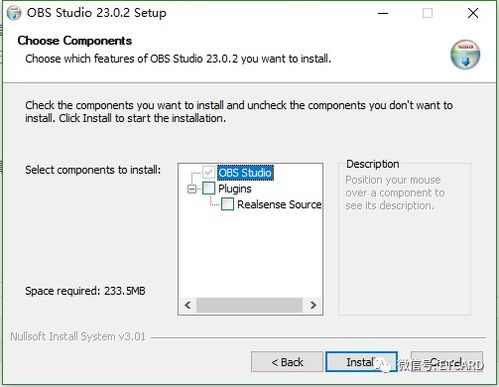Start installation with the Install button
Screen dimensions: 499x387
(x=361, y=362)
